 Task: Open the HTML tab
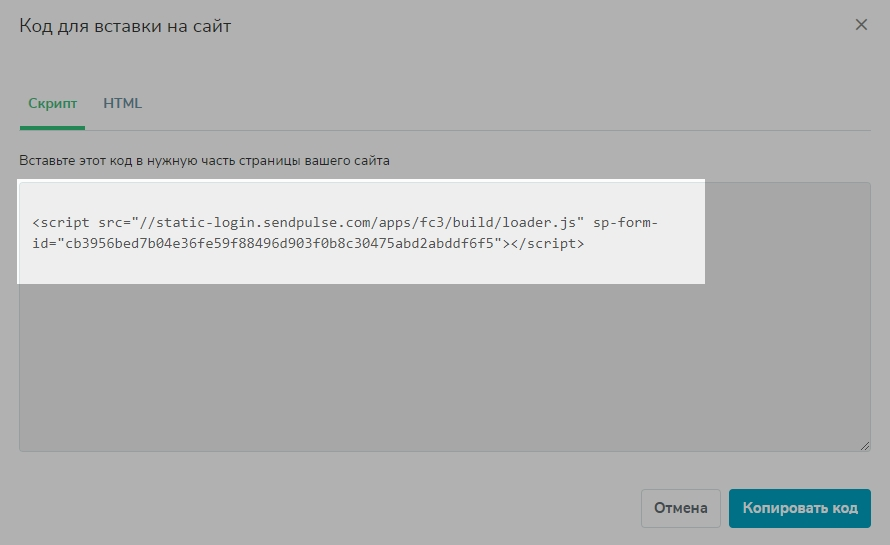122,103
